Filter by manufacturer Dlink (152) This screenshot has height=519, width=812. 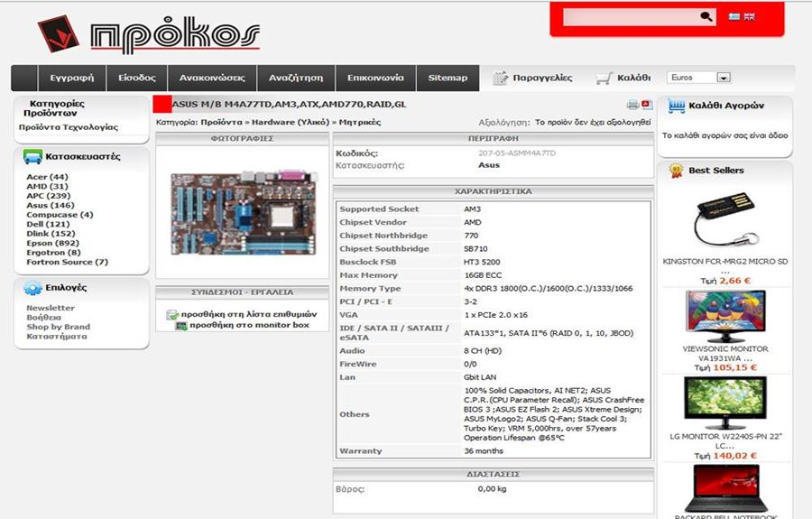click(x=51, y=233)
